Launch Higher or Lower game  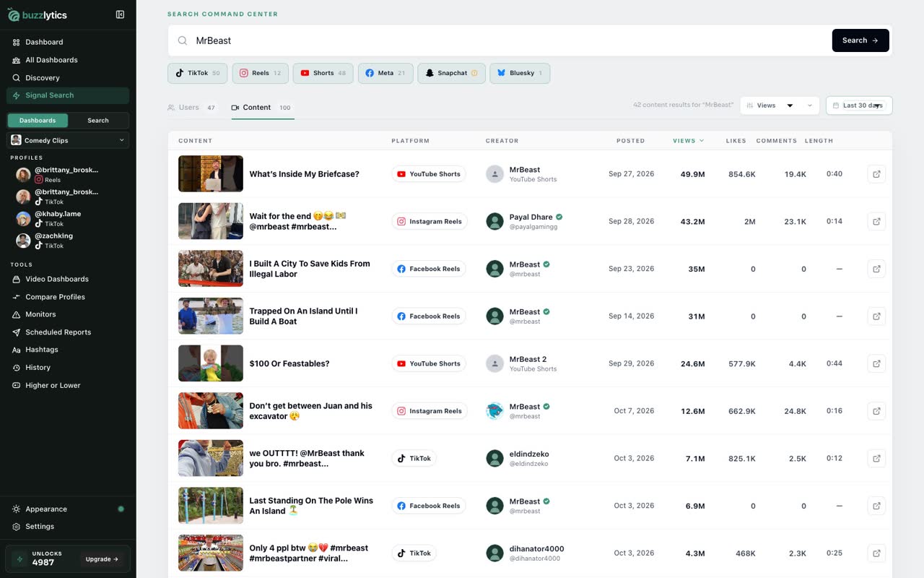click(x=68, y=385)
